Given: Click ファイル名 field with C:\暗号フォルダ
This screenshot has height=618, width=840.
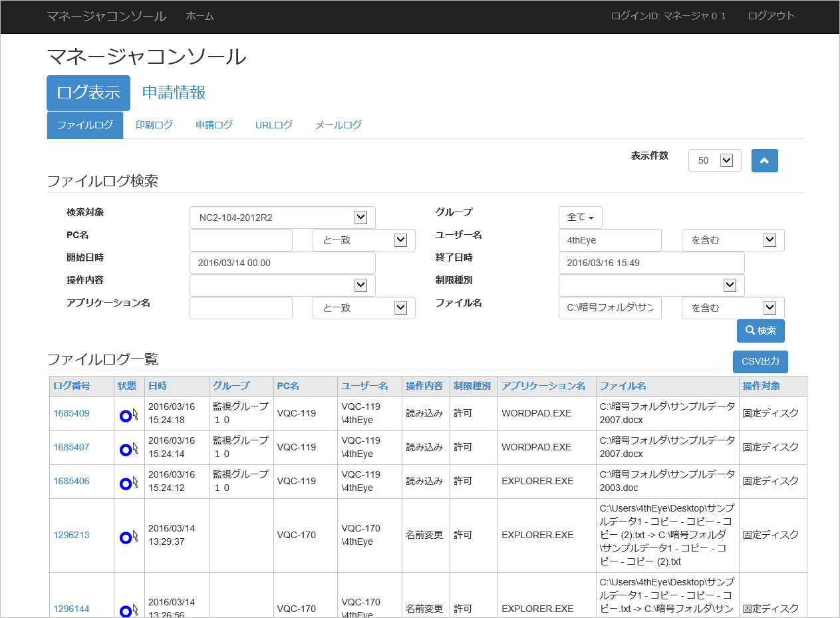Looking at the screenshot, I should click(610, 308).
